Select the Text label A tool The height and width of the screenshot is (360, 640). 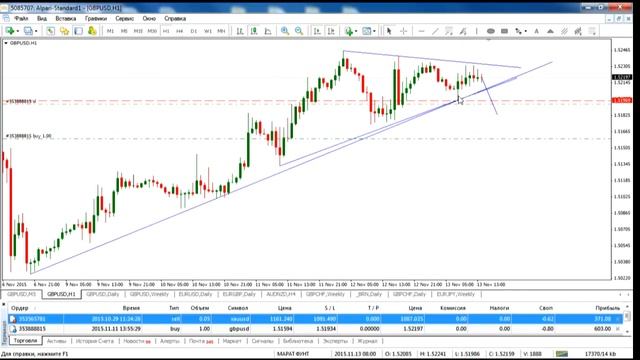pyautogui.click(x=536, y=31)
